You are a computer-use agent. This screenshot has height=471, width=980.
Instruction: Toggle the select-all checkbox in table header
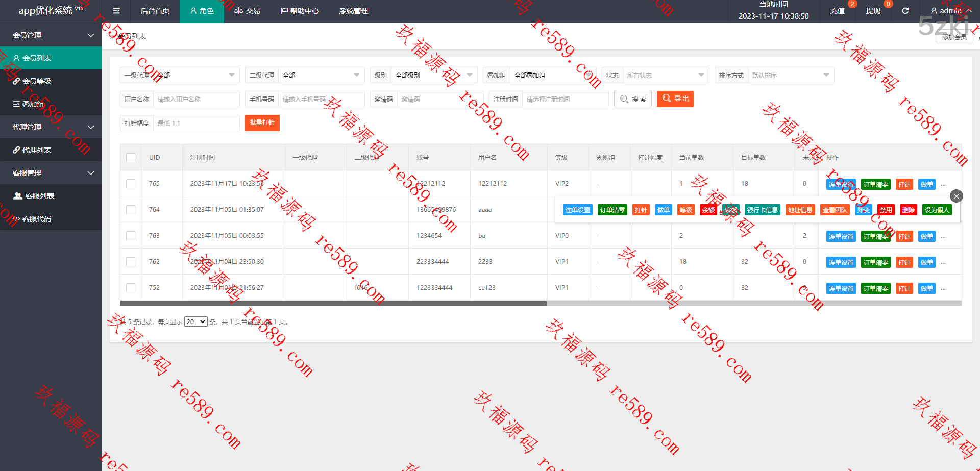click(x=131, y=158)
